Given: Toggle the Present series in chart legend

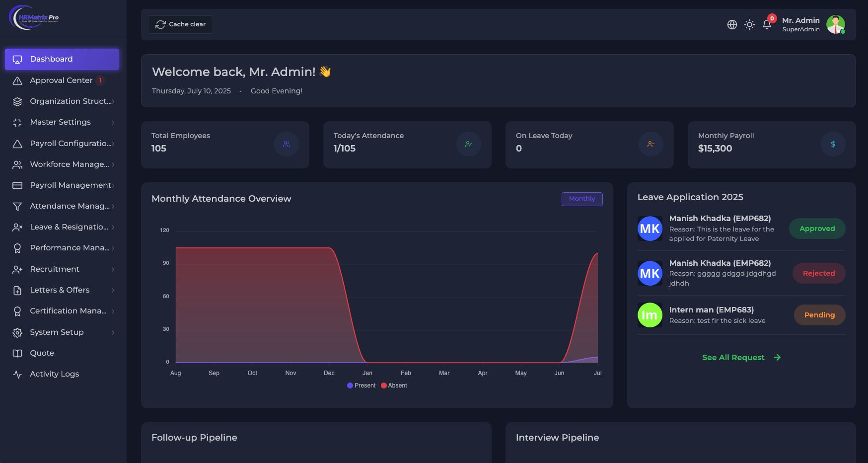Looking at the screenshot, I should coord(362,386).
